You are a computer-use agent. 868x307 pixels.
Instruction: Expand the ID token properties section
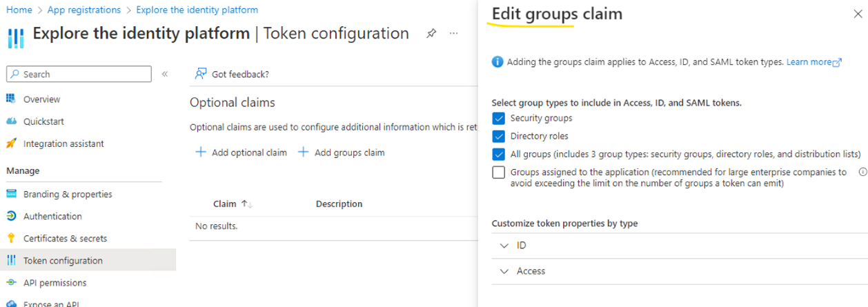[504, 246]
